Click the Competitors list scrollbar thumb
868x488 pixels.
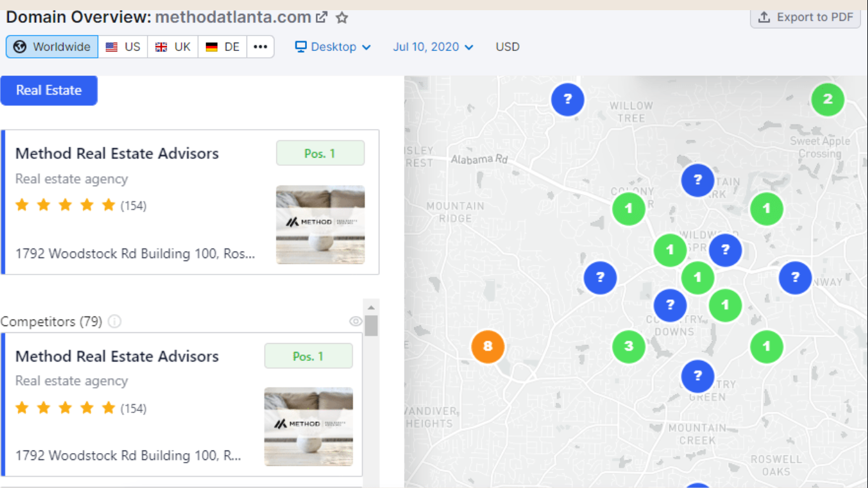pyautogui.click(x=371, y=325)
